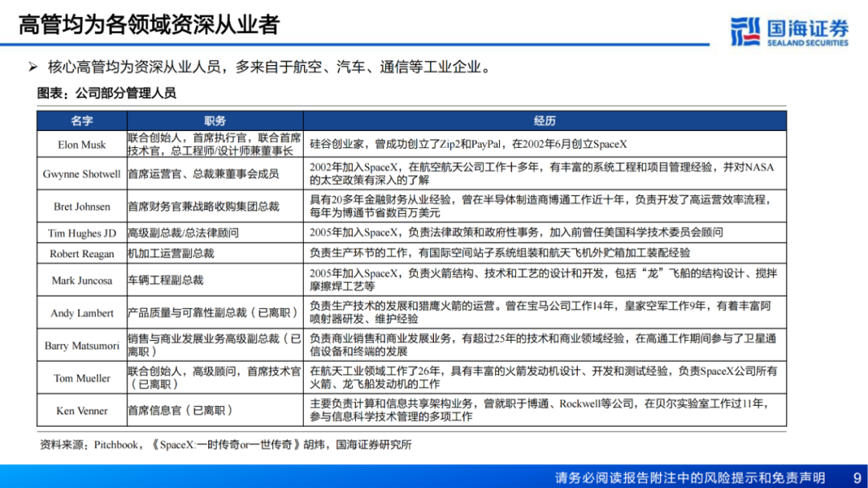Click the 职务 column header
Viewport: 868px width, 488px height.
[x=215, y=121]
